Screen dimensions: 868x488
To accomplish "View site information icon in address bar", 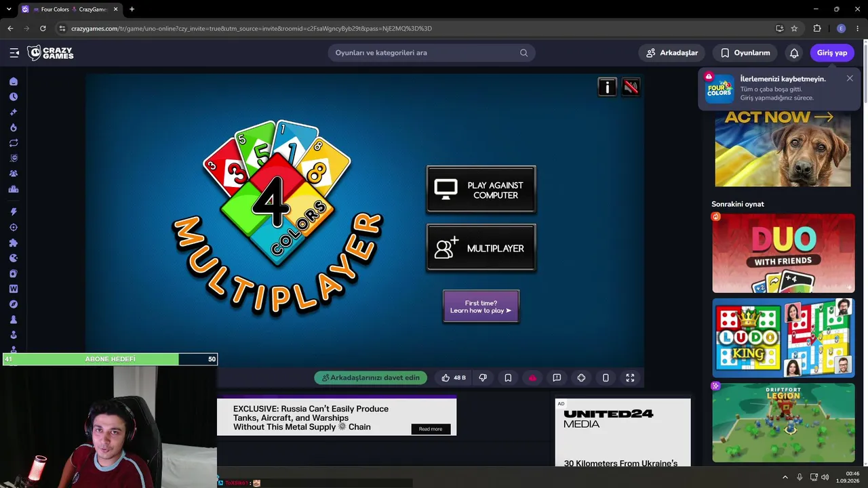I will 62,28.
